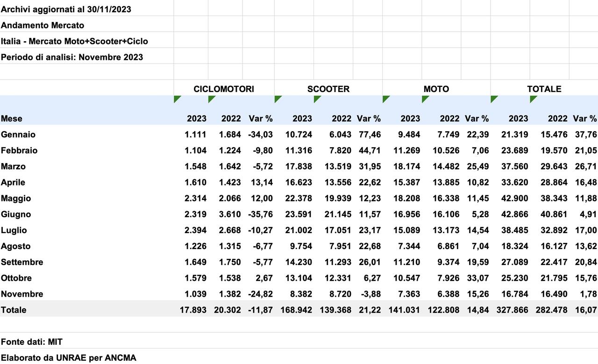The height and width of the screenshot is (364, 598).
Task: Select 'Periodo di analisi: Novembre 2023' cell
Action: click(72, 57)
